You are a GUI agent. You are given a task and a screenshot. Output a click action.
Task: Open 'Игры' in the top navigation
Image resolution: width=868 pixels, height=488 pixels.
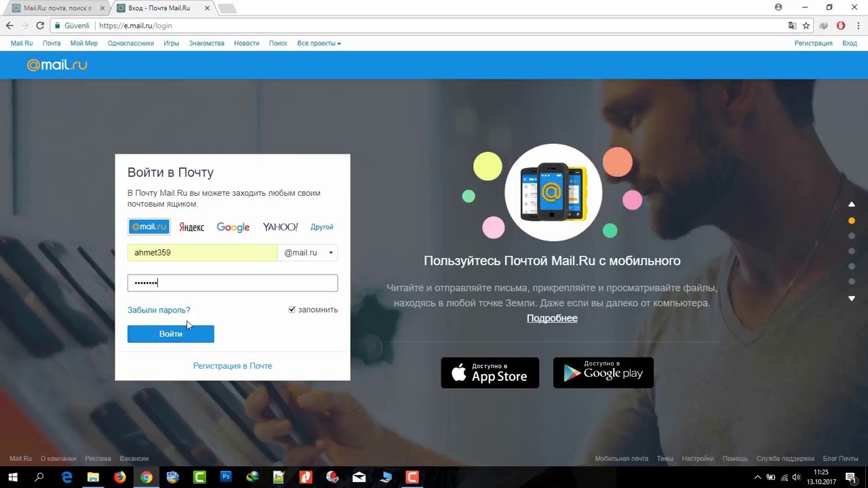(x=172, y=43)
